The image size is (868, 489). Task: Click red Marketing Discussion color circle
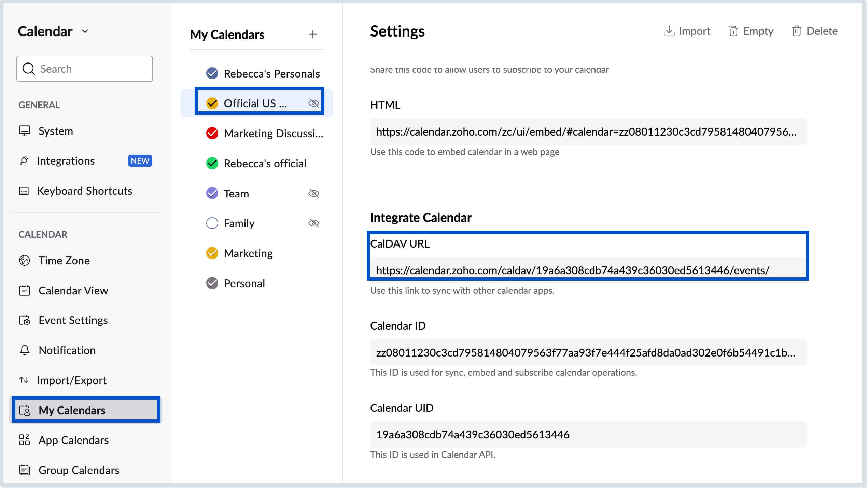pos(212,134)
